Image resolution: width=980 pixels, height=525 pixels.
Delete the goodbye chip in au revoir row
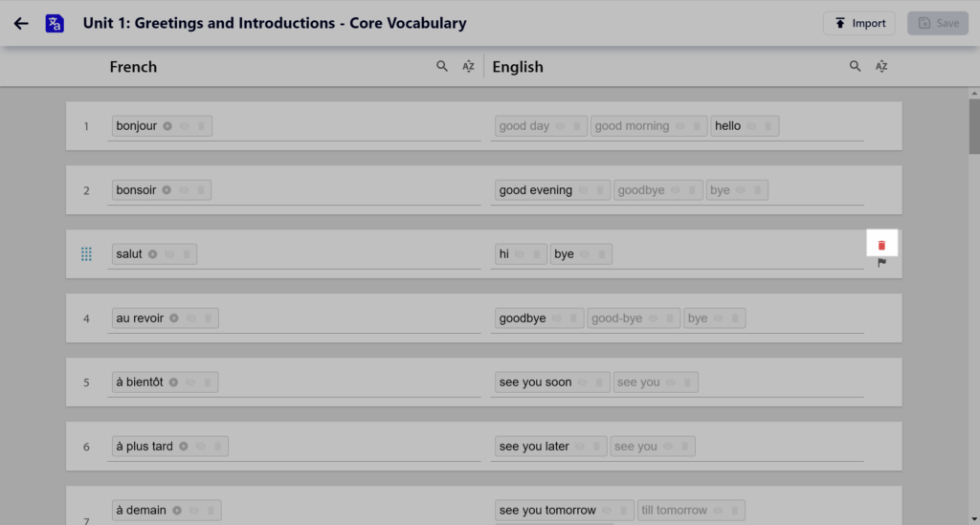pos(573,318)
